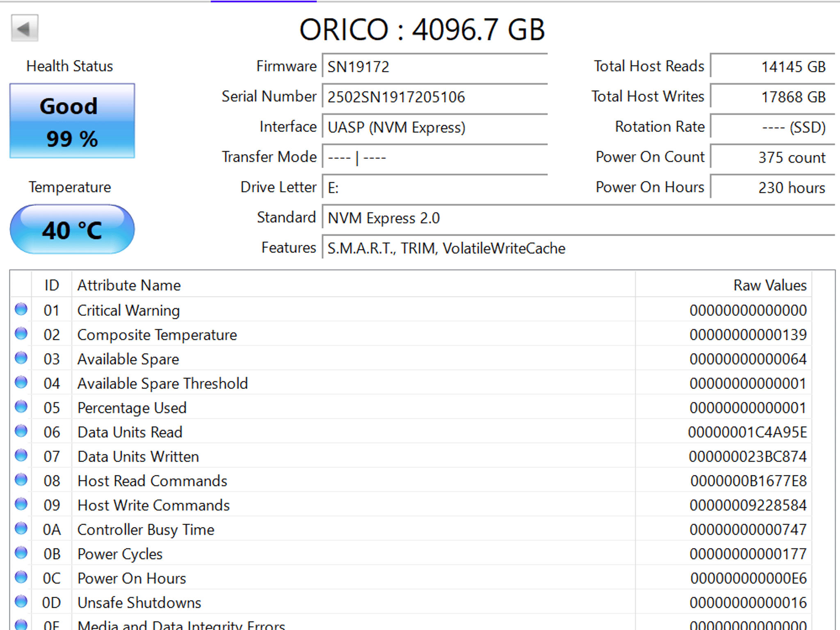The width and height of the screenshot is (840, 630).
Task: Click the status dot for Available Spare row 03
Action: [x=21, y=358]
